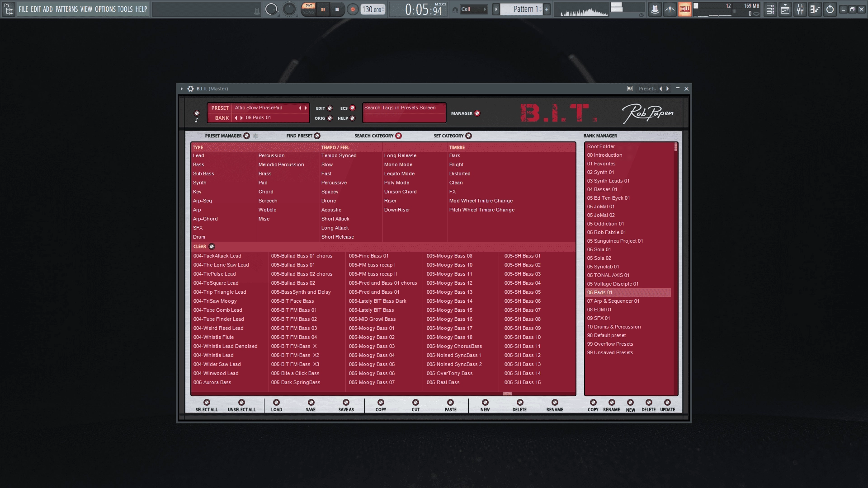Go to previous preset with left arrow
This screenshot has height=488, width=868.
click(300, 108)
